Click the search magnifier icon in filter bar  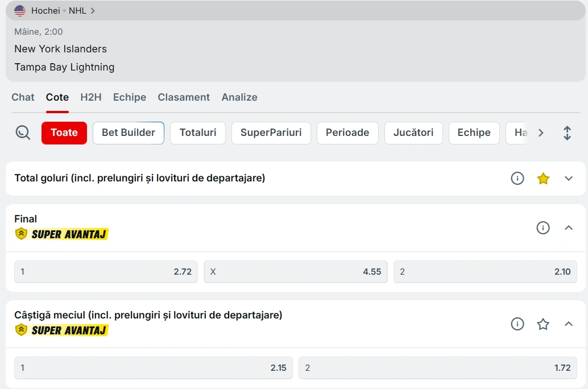[x=23, y=133]
